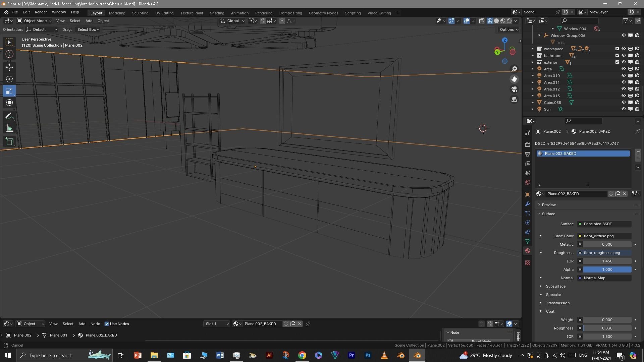The image size is (644, 362).
Task: Click Principled BSDF surface button
Action: (604, 224)
